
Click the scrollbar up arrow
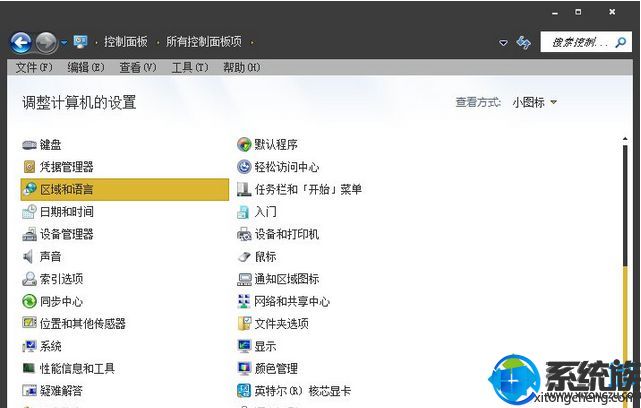625,139
